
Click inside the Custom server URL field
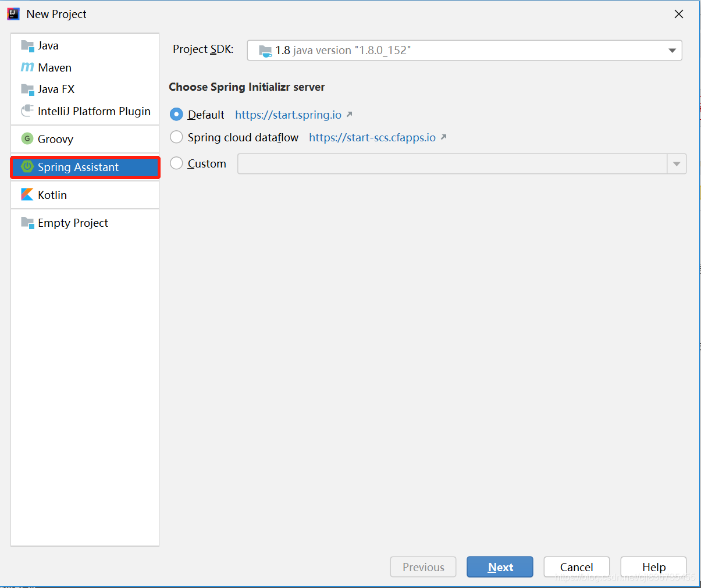click(452, 164)
